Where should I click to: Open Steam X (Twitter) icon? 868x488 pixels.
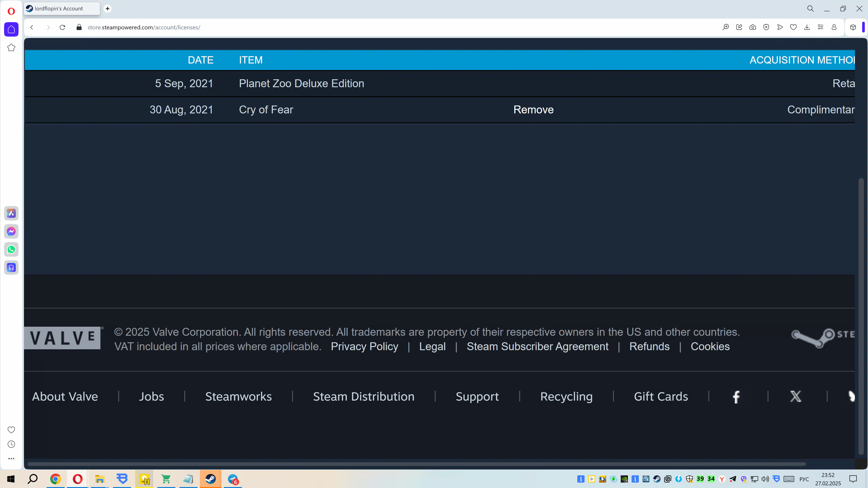coord(796,396)
